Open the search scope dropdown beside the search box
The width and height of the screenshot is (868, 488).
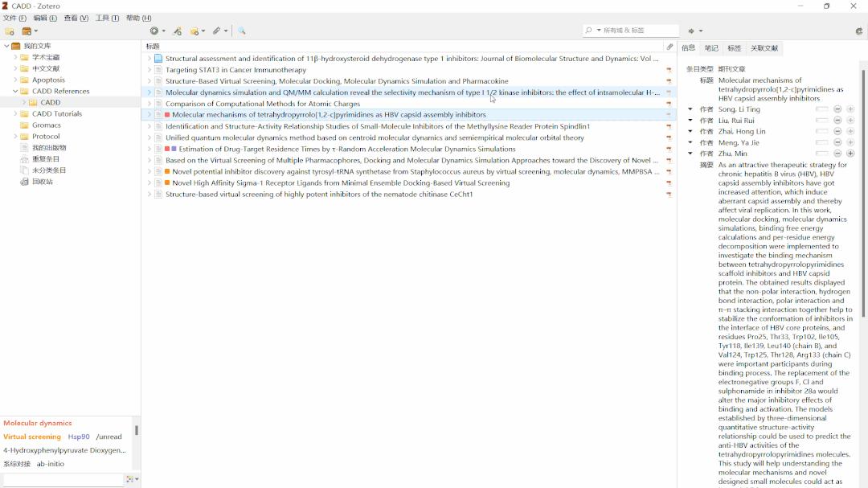pos(598,30)
